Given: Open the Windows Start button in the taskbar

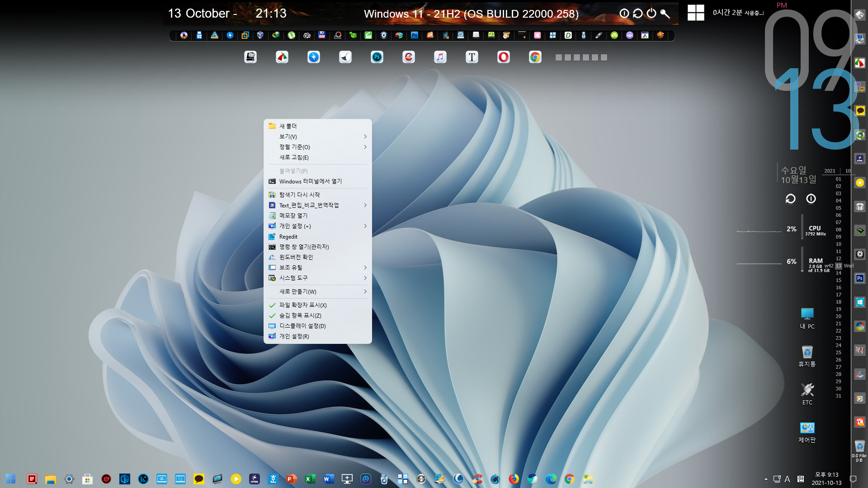Looking at the screenshot, I should [11, 479].
